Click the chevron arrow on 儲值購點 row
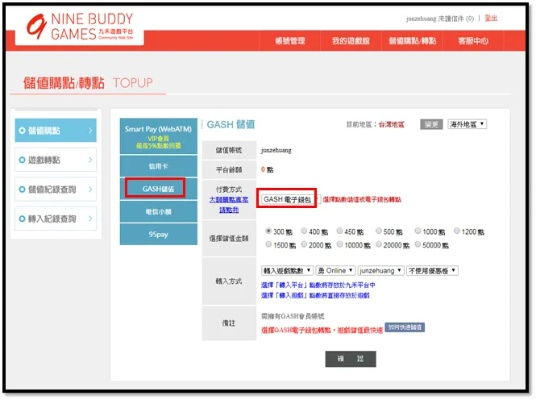This screenshot has width=536, height=400. tap(90, 131)
